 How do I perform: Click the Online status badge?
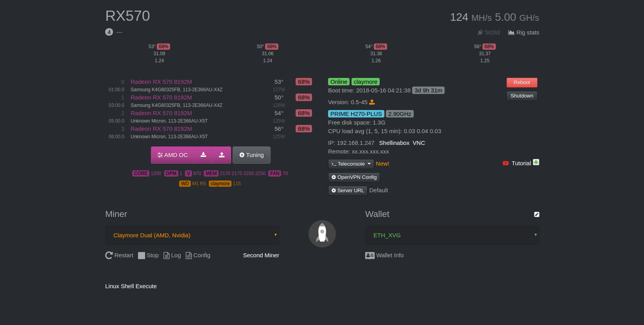(339, 82)
